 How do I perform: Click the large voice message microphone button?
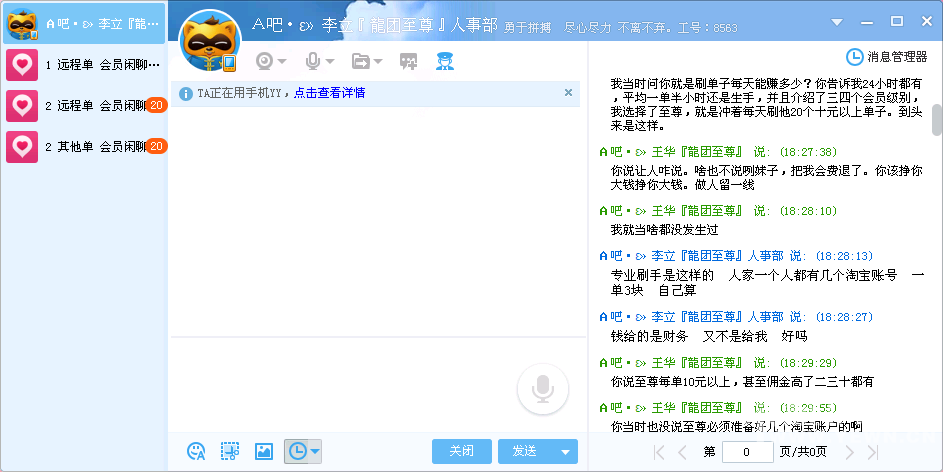click(x=543, y=389)
